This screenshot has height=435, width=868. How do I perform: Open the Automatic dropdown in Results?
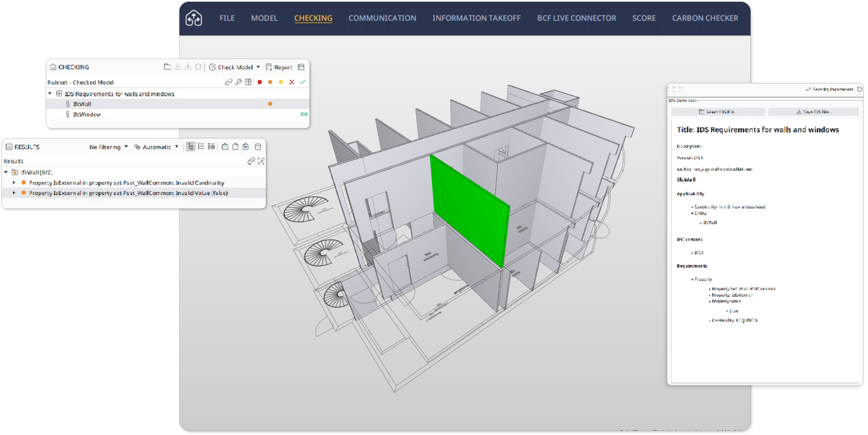click(x=156, y=147)
